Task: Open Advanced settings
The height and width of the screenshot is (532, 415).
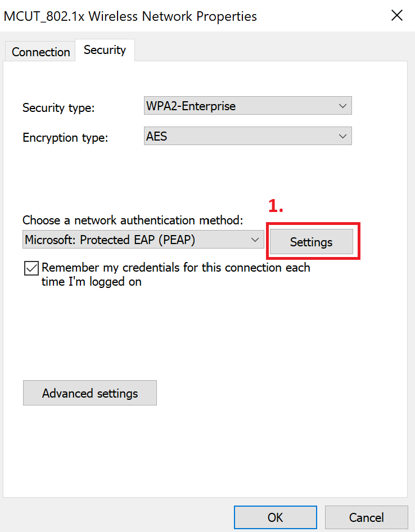Action: 90,393
